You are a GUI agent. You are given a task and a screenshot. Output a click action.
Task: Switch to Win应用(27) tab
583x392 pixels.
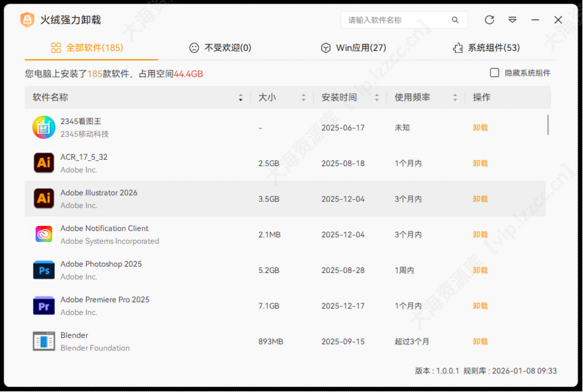[354, 48]
